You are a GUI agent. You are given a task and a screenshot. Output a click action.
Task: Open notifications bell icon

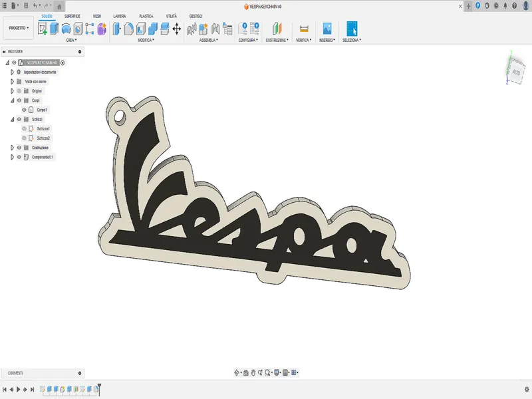tap(505, 6)
